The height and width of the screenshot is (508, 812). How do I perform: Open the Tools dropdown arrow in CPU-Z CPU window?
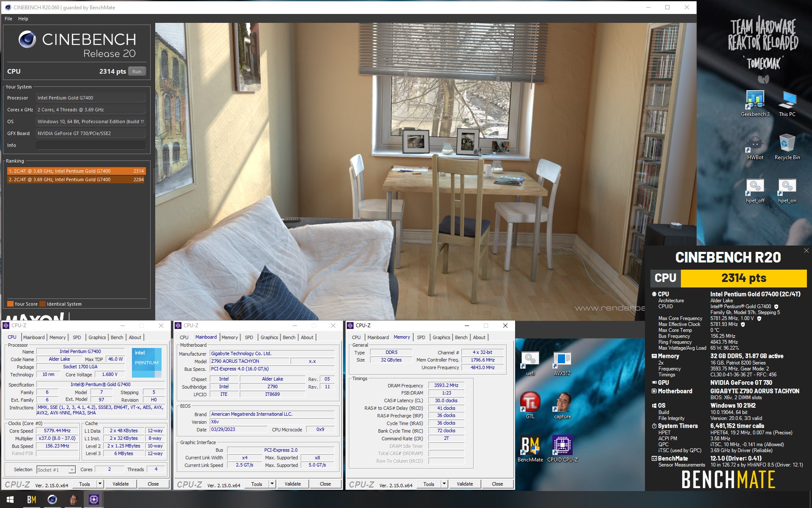coord(100,484)
